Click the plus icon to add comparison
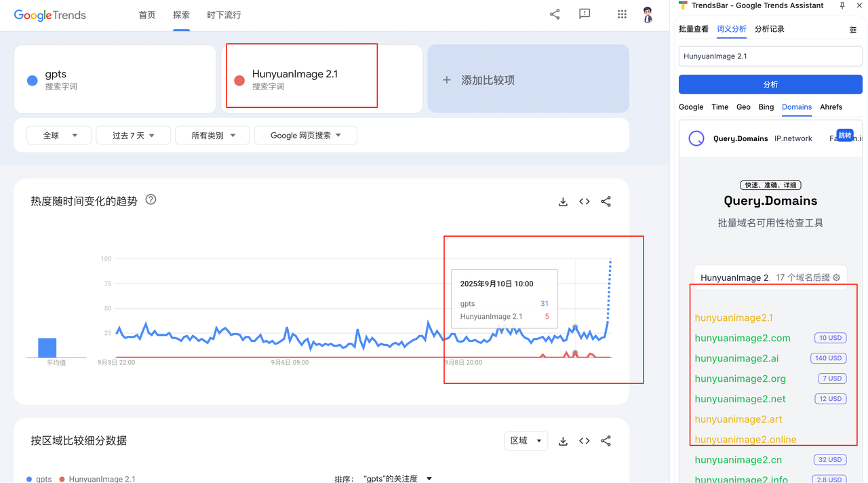Viewport: 868px width, 483px height. tap(446, 80)
